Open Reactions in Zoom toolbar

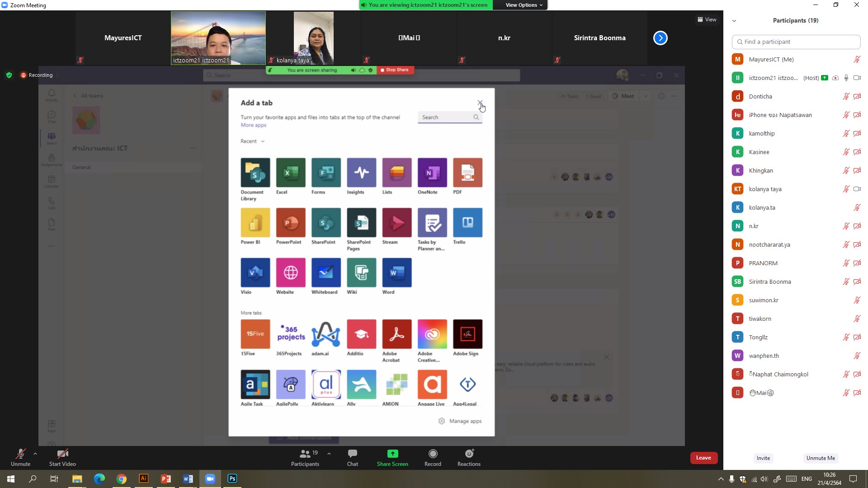[x=469, y=457]
